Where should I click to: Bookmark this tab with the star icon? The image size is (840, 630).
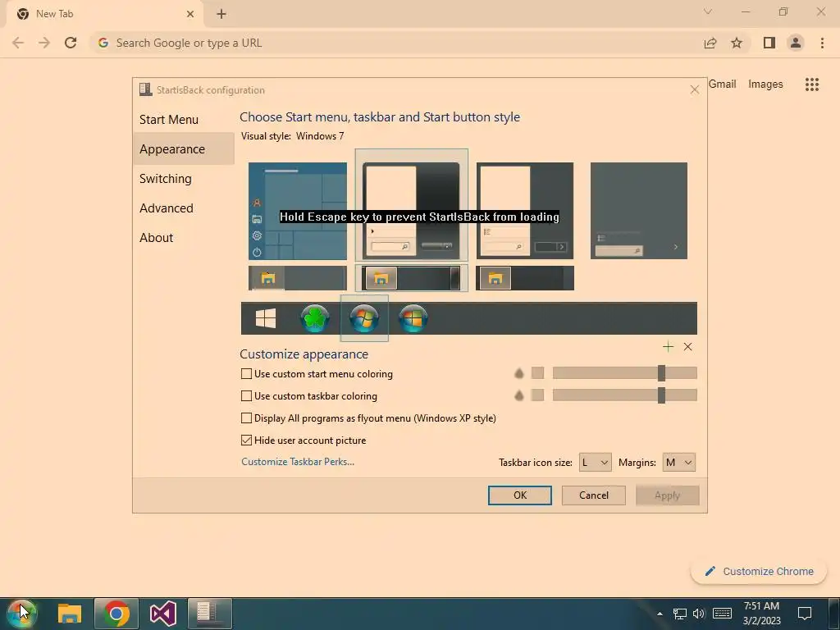(737, 43)
